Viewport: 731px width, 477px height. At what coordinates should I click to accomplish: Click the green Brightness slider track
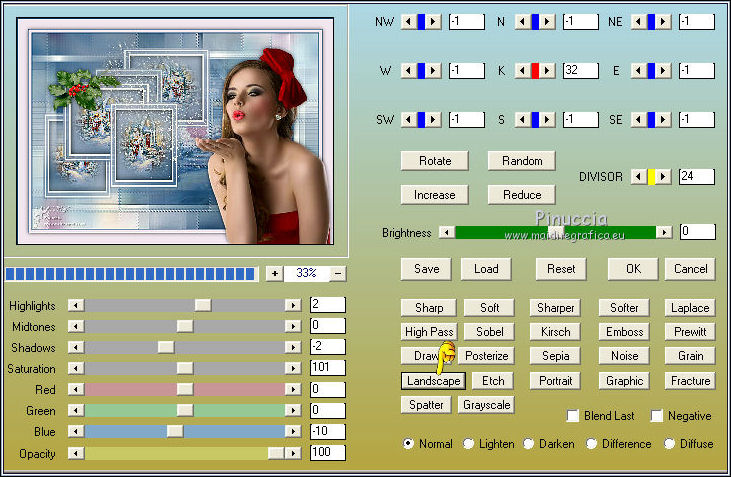pos(556,232)
